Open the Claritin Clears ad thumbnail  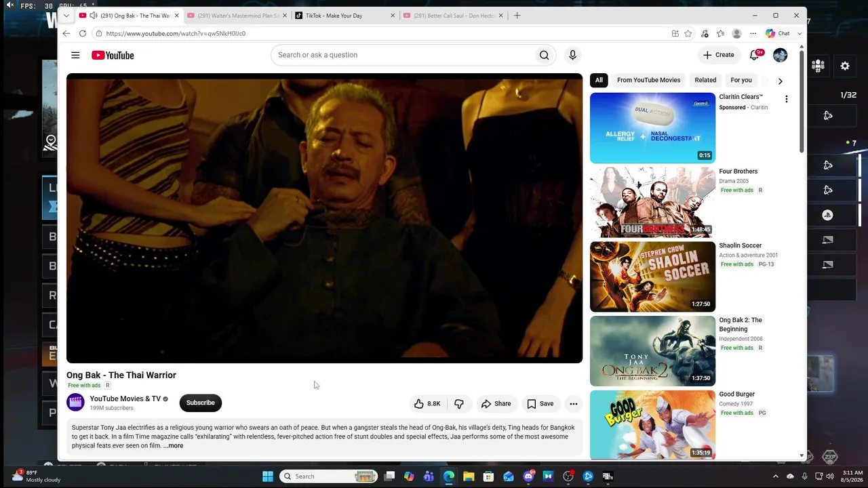(652, 128)
